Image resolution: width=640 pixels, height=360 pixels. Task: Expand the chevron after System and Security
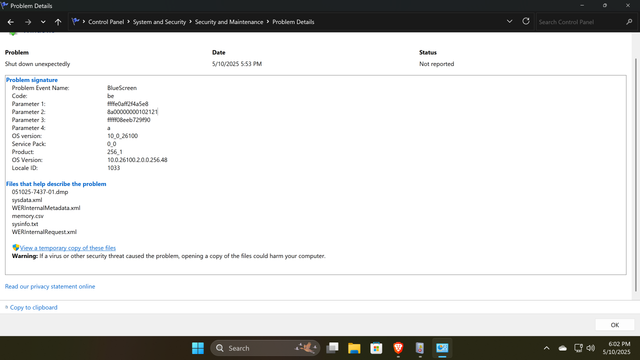(x=190, y=22)
